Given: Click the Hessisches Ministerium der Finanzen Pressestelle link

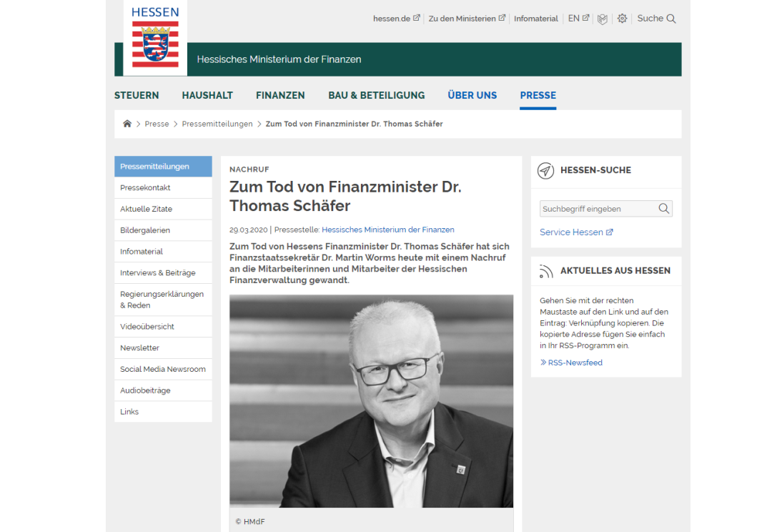Looking at the screenshot, I should 388,230.
